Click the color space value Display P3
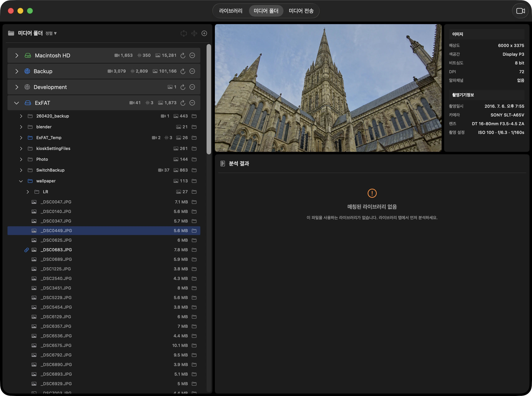This screenshot has height=396, width=532. pos(513,54)
